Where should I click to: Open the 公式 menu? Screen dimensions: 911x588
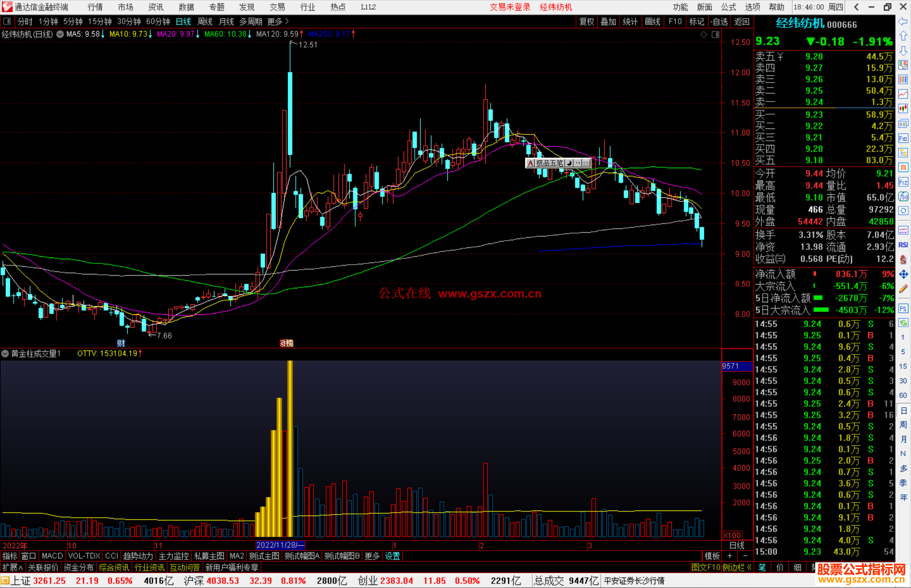coord(728,7)
